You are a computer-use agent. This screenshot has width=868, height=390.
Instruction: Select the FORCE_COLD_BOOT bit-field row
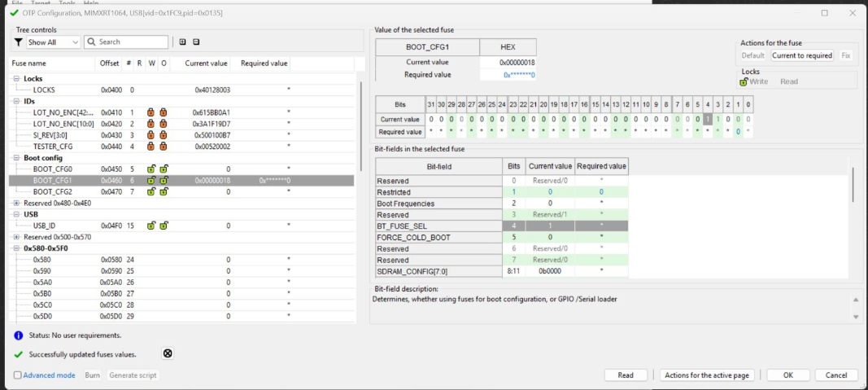[x=438, y=237]
